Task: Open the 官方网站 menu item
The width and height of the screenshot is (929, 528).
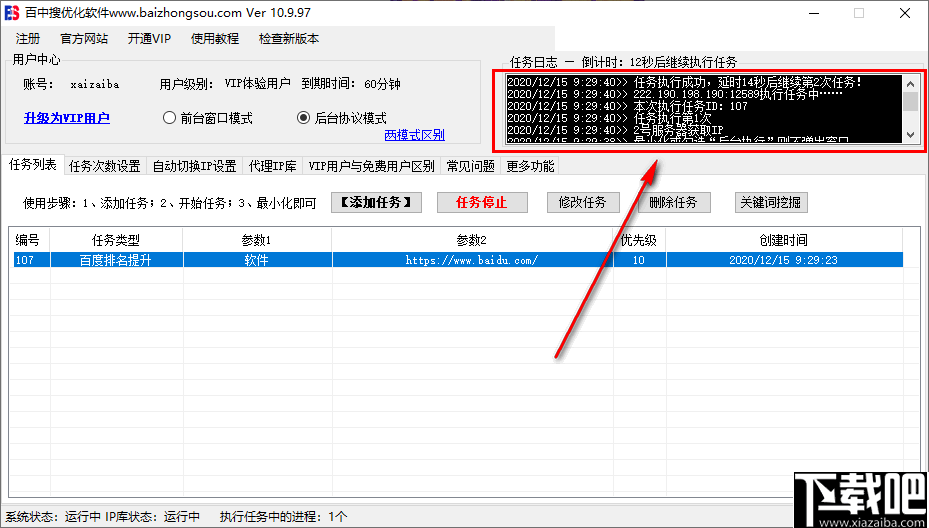Action: tap(84, 39)
